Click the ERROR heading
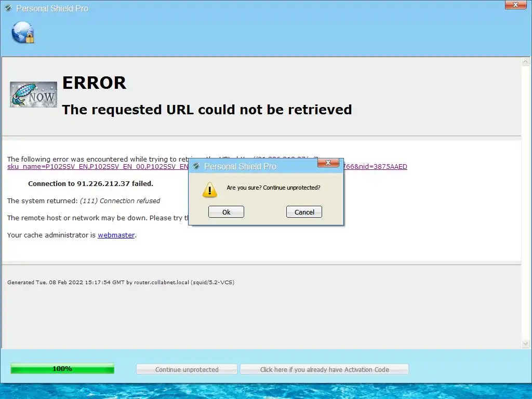The height and width of the screenshot is (399, 532). [x=95, y=83]
